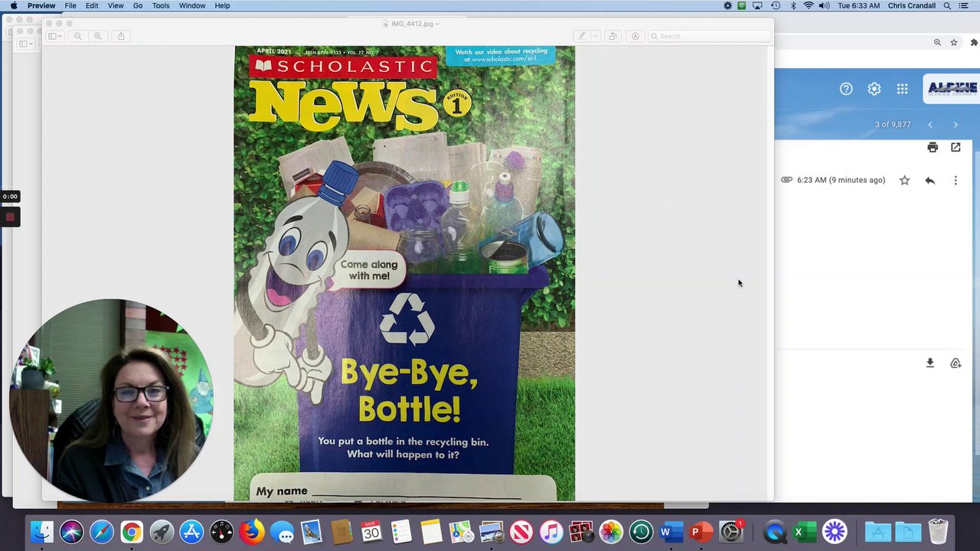980x551 pixels.
Task: Zoom out in the Preview toolbar
Action: tap(77, 36)
